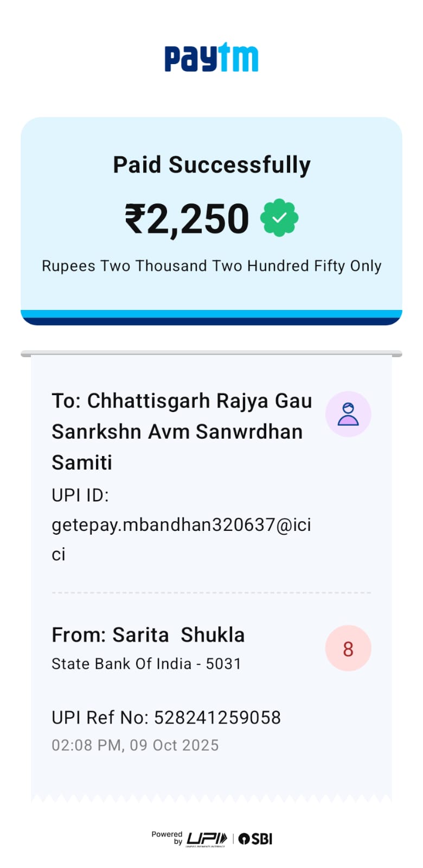Click the green verified checkmark badge
This screenshot has height=868, width=423.
click(x=279, y=218)
